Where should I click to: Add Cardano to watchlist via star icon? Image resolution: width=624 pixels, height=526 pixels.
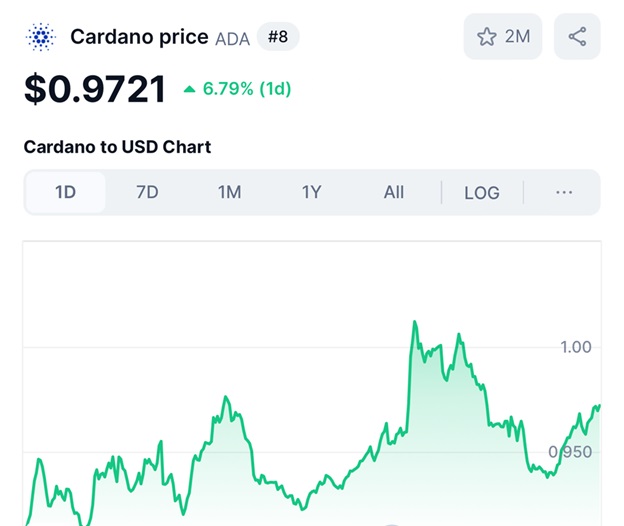[487, 37]
